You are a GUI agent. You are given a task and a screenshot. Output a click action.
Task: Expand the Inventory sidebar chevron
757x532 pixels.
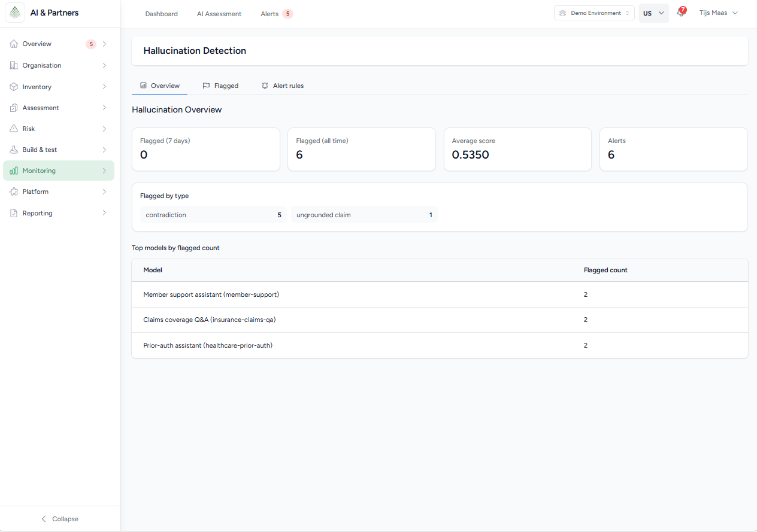pos(104,87)
